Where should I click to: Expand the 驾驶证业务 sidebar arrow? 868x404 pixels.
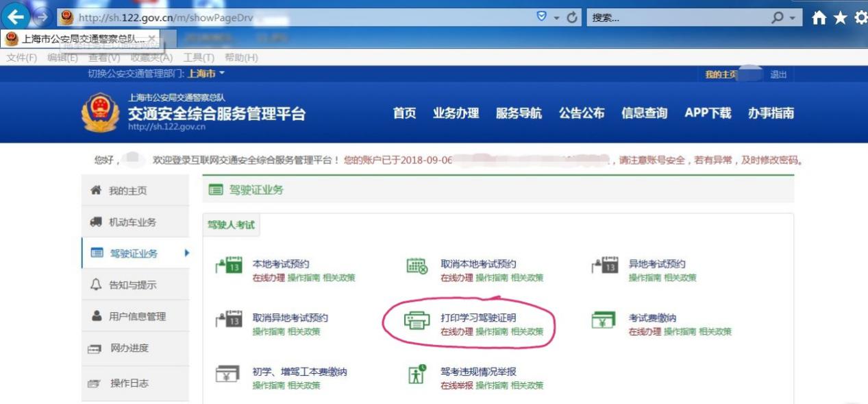186,253
